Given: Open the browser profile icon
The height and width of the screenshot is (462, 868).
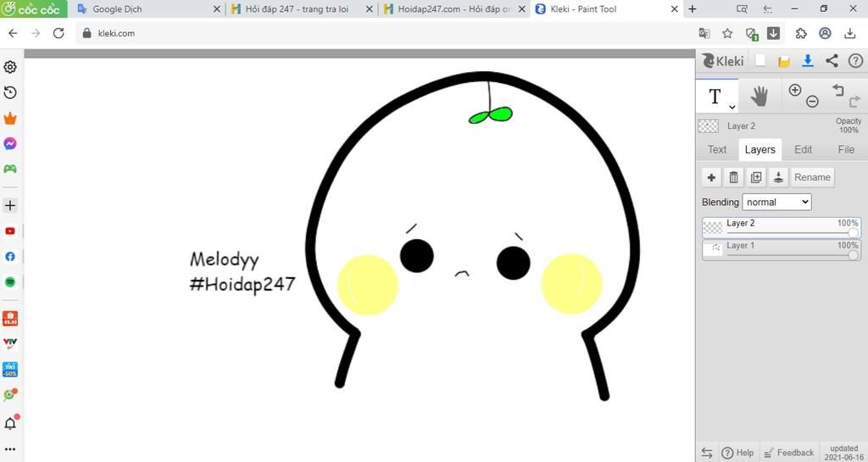Looking at the screenshot, I should click(x=825, y=33).
